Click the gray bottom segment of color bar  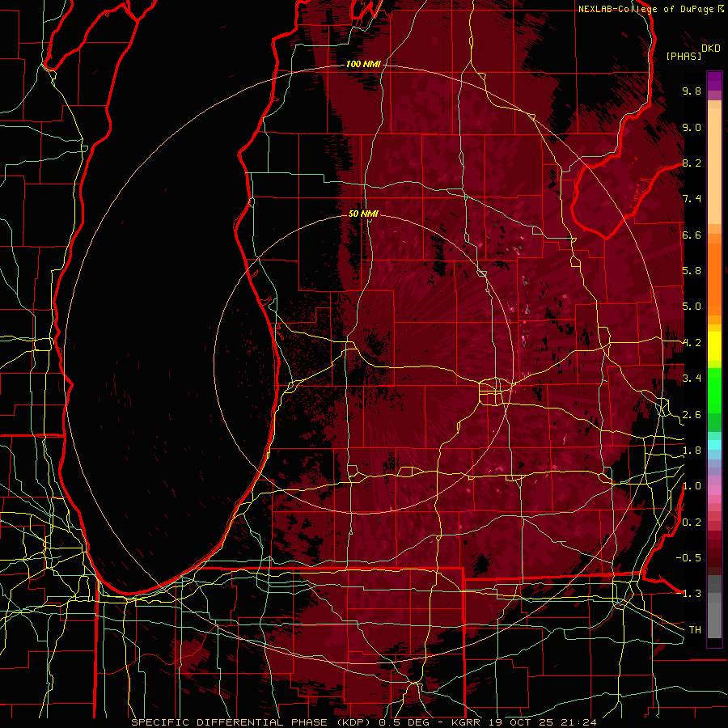[714, 622]
